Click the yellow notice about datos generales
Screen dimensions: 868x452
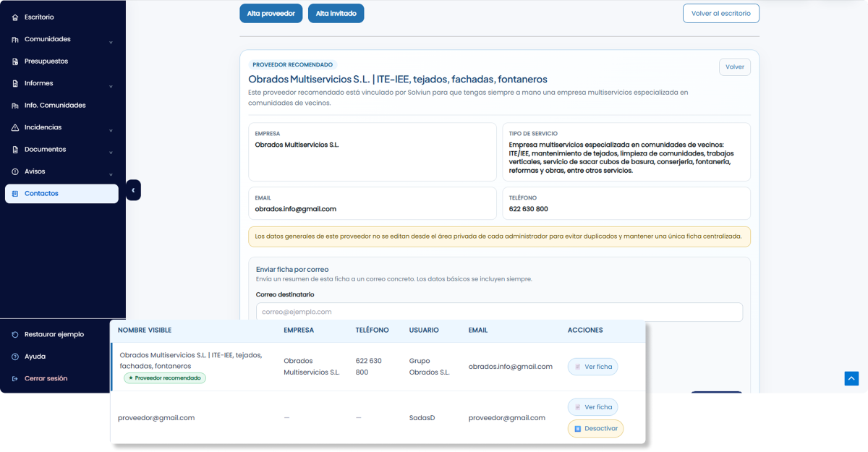499,236
